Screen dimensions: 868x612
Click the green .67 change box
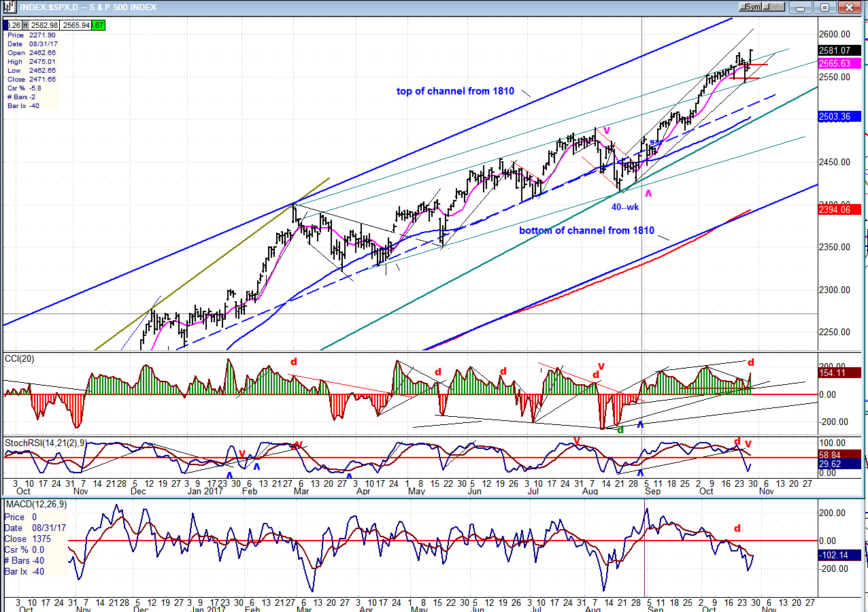(x=99, y=25)
